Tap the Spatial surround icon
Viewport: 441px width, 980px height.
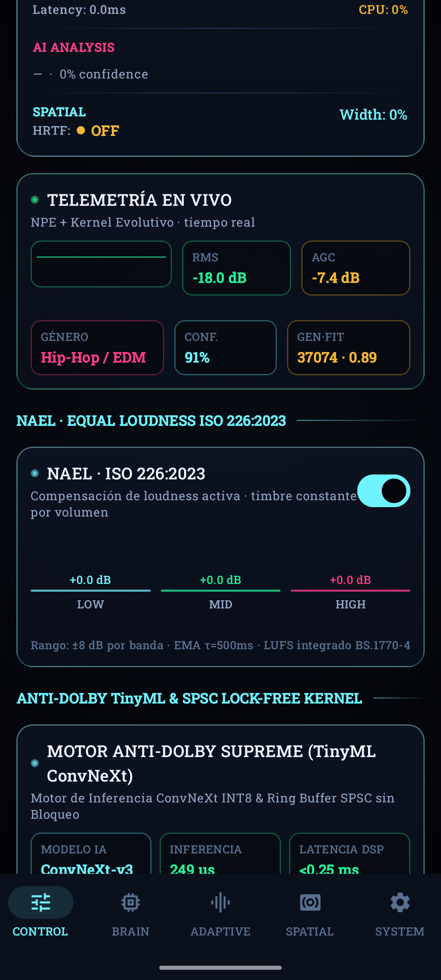tap(310, 902)
